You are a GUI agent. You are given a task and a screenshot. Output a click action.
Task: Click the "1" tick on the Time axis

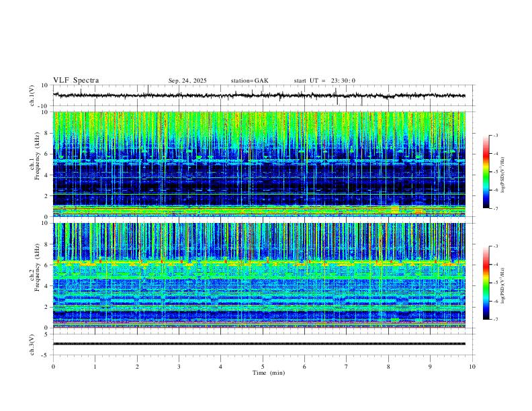click(95, 367)
